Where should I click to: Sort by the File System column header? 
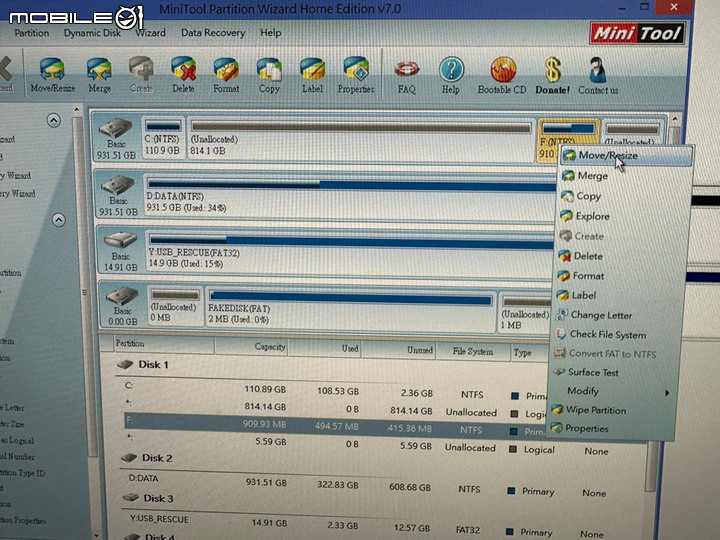coord(473,352)
